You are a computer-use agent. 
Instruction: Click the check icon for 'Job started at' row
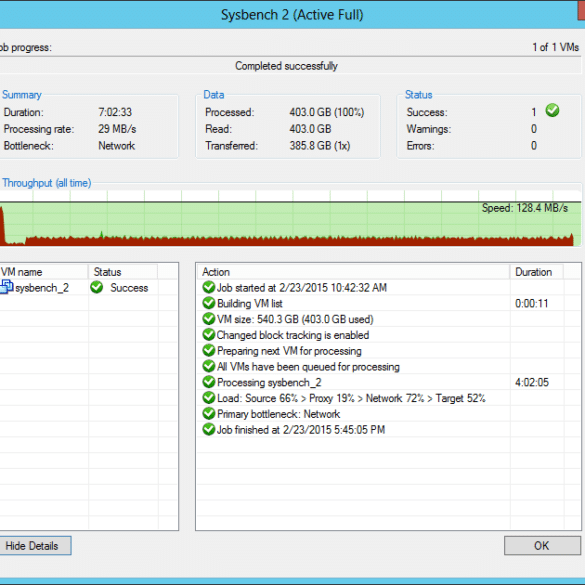click(x=209, y=287)
